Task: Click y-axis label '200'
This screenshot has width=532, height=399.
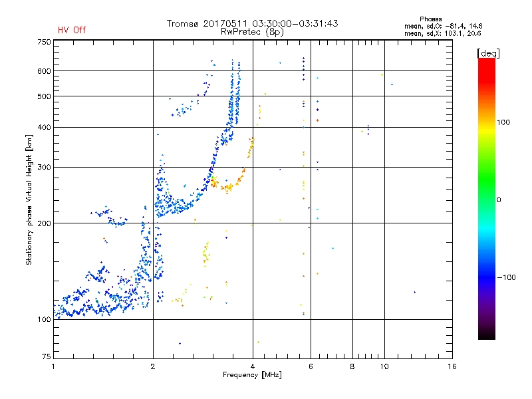Action: tap(44, 223)
